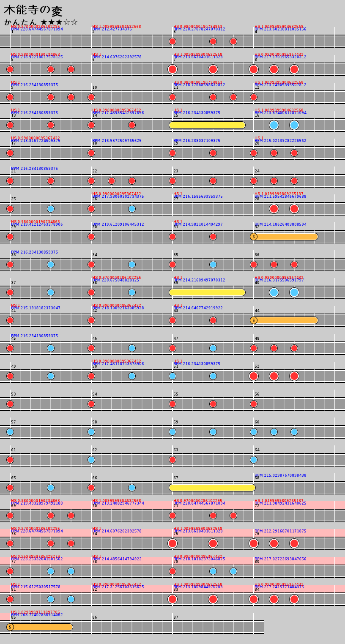
Task: Click the first red note in measure 3
Action: (x=172, y=41)
